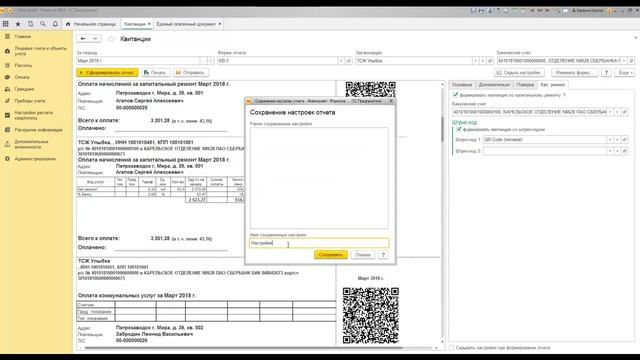Open Администрирование section in sidebar
640x360 pixels.
pos(35,159)
